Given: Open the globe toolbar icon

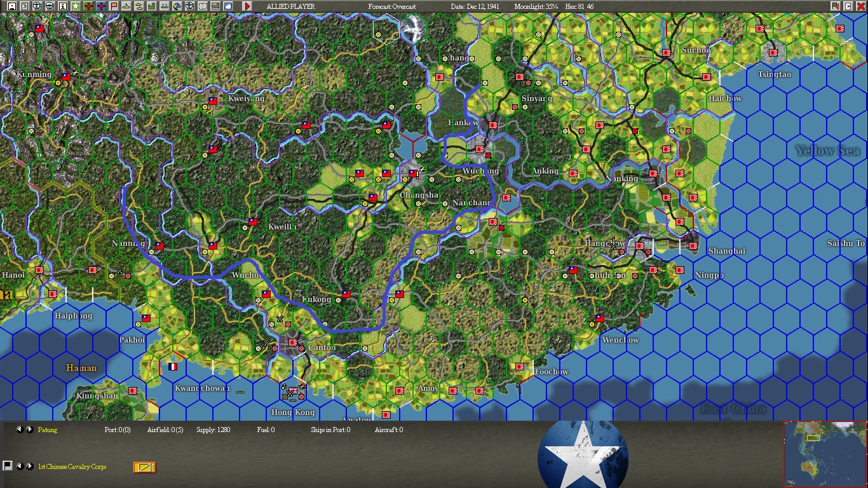Looking at the screenshot, I should (x=177, y=6).
